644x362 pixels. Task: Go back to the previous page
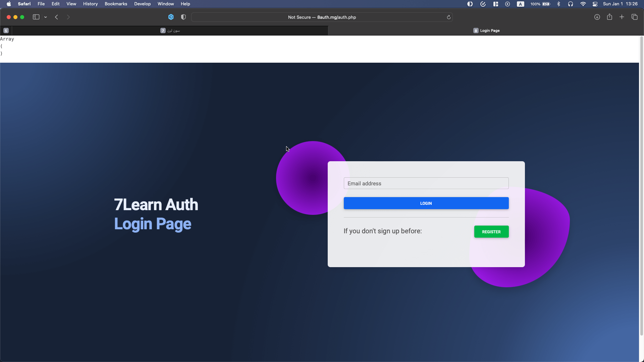[x=57, y=17]
